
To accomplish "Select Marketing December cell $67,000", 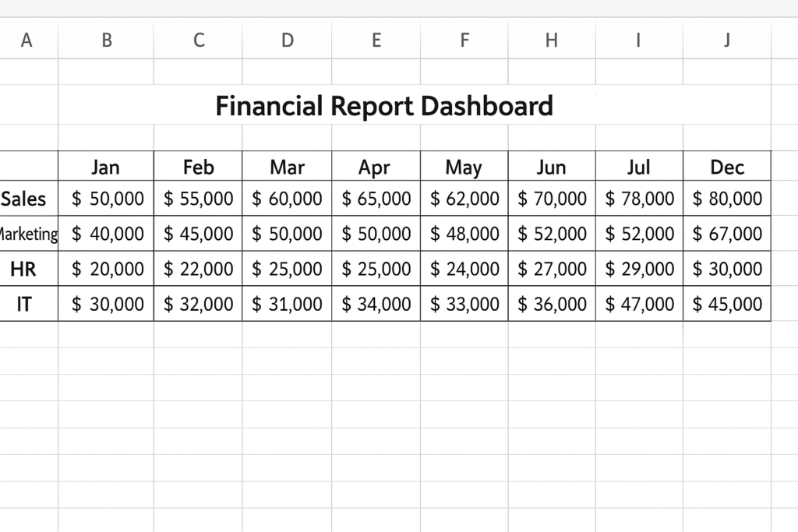I will [x=726, y=234].
